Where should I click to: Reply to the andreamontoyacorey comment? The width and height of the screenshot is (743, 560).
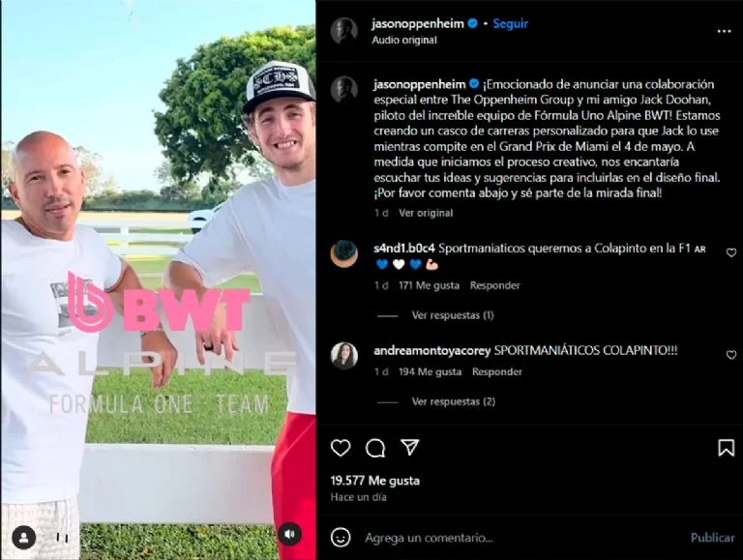pos(496,371)
